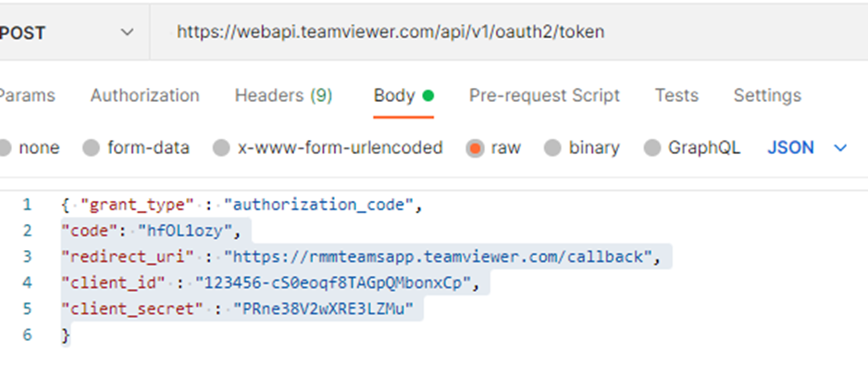Select the none body type radio
Screen dimensions: 868x378
pos(6,148)
